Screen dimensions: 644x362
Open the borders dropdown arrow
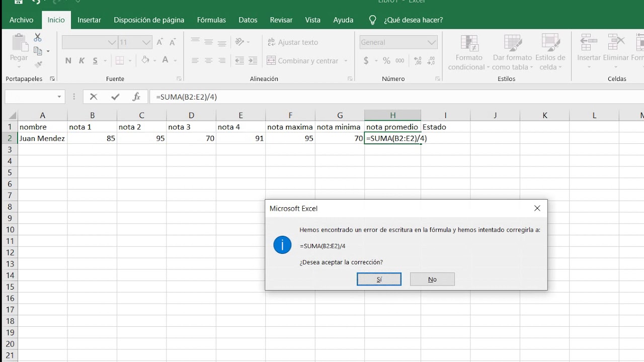[x=130, y=61]
